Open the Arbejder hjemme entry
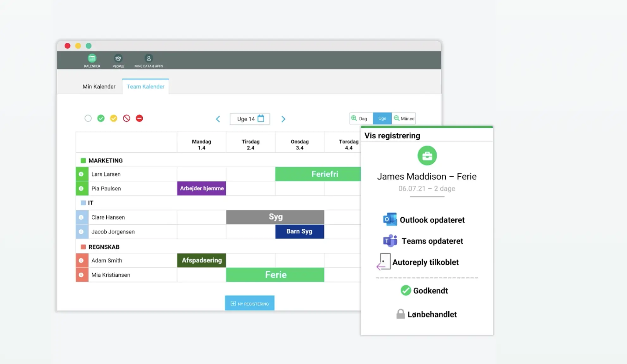627x364 pixels. 202,188
